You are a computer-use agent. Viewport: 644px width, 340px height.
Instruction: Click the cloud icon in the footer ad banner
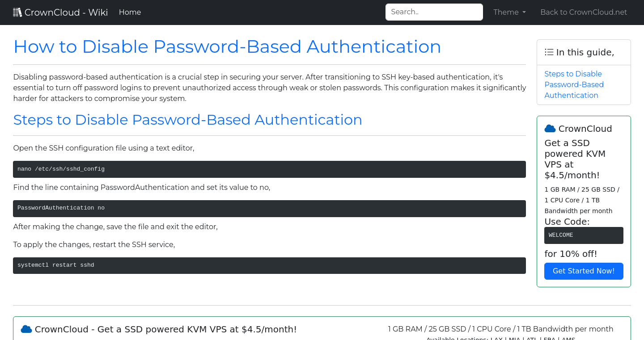[26, 329]
